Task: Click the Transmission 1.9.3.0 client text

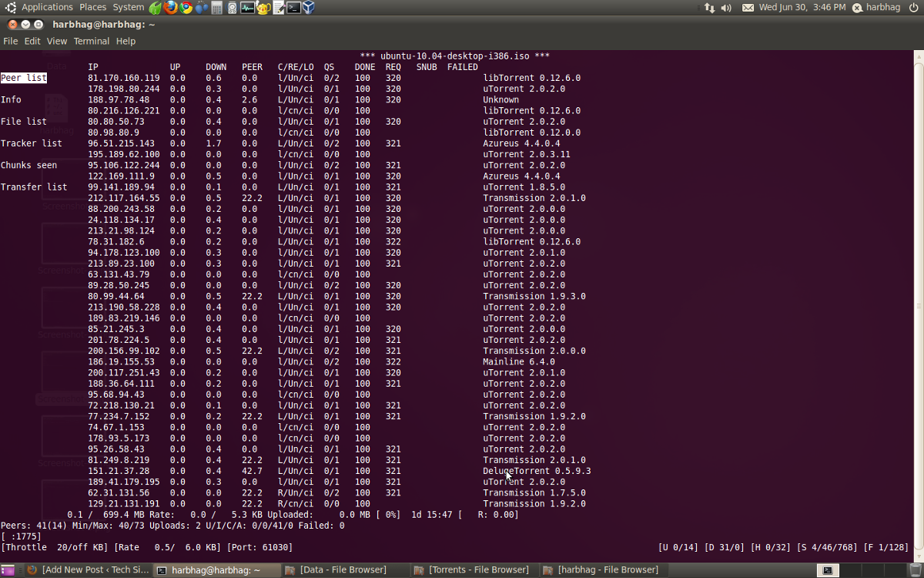Action: (534, 296)
